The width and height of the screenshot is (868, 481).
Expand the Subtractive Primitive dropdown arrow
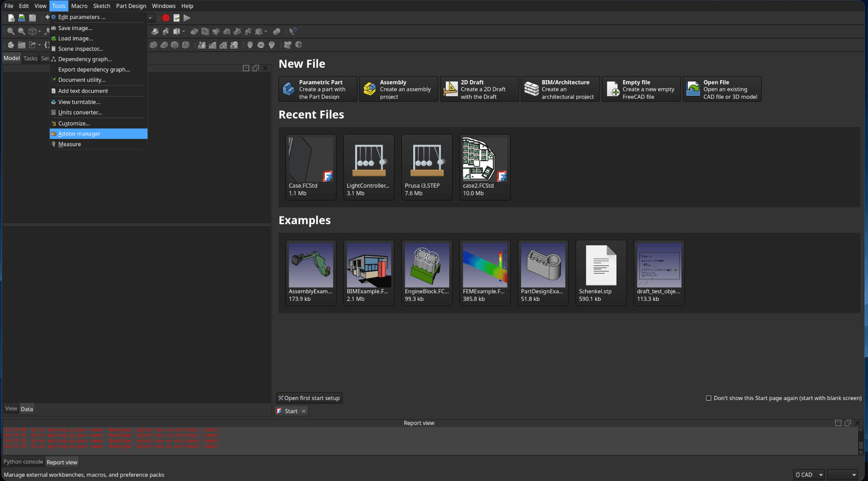266,31
